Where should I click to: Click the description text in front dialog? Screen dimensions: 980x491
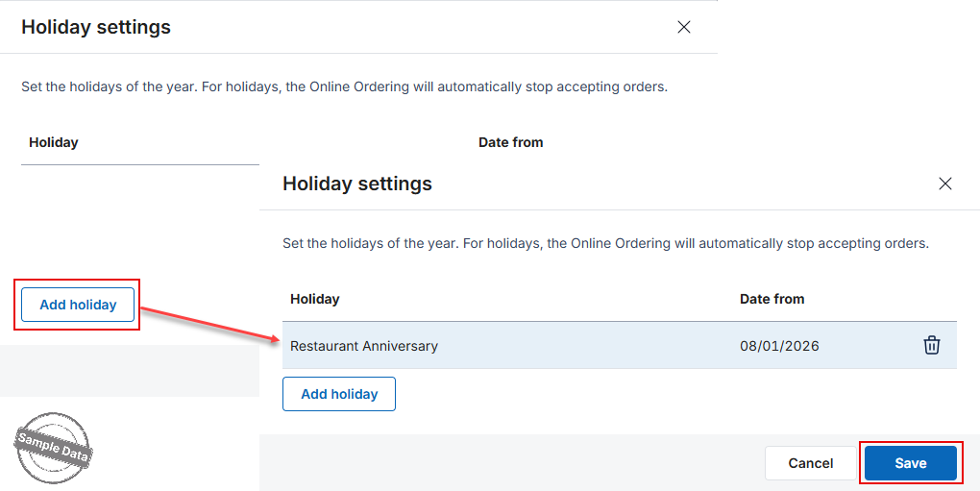coord(605,243)
